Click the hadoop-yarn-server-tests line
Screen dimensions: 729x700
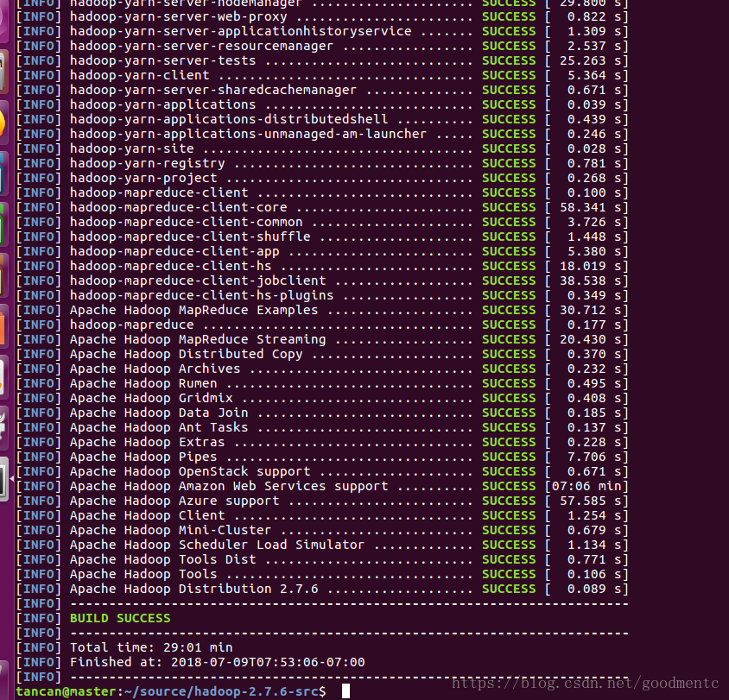tap(321, 60)
